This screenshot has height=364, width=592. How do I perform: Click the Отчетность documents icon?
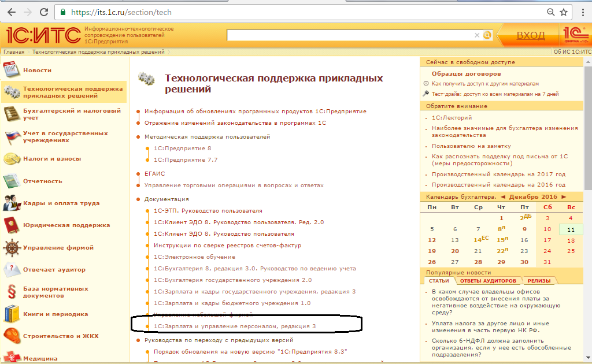coord(12,181)
